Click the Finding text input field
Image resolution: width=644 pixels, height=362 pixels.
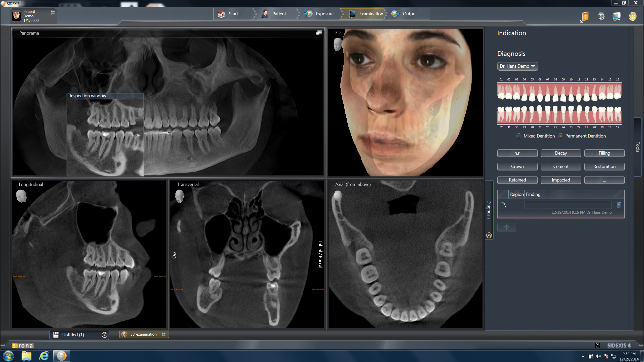568,205
